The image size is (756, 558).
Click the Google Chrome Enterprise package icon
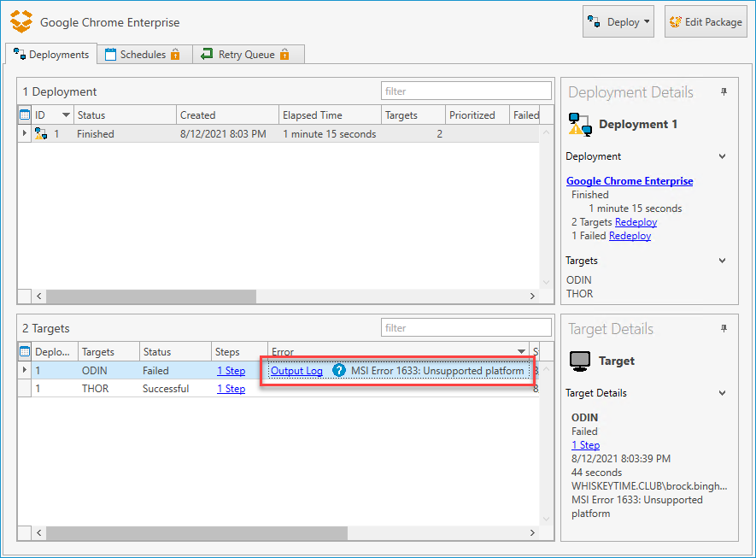tap(21, 21)
